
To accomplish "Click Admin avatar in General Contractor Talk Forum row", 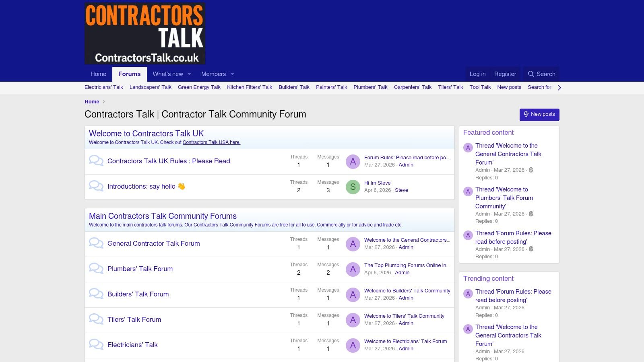I will point(353,244).
